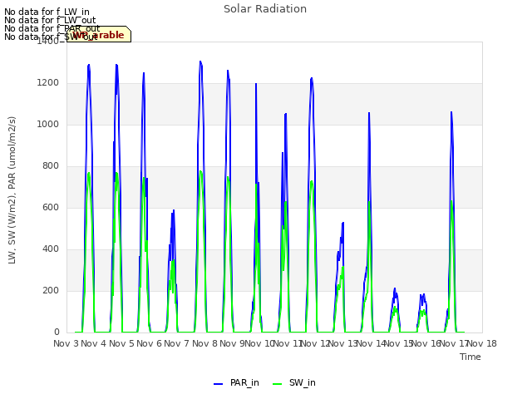The height and width of the screenshot is (399, 532).
Task: Click the 'No data for f_PAR_out' message
Action: tap(52, 28)
